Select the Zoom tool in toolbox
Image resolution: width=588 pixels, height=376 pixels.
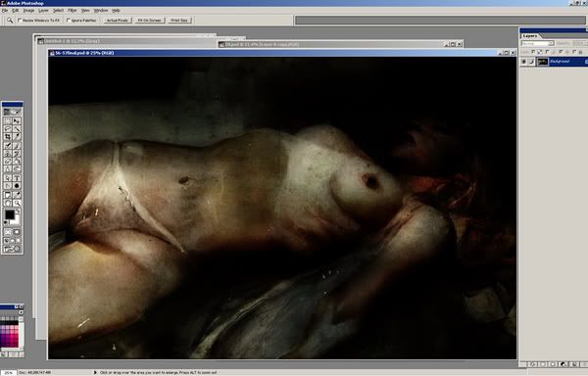tap(17, 203)
